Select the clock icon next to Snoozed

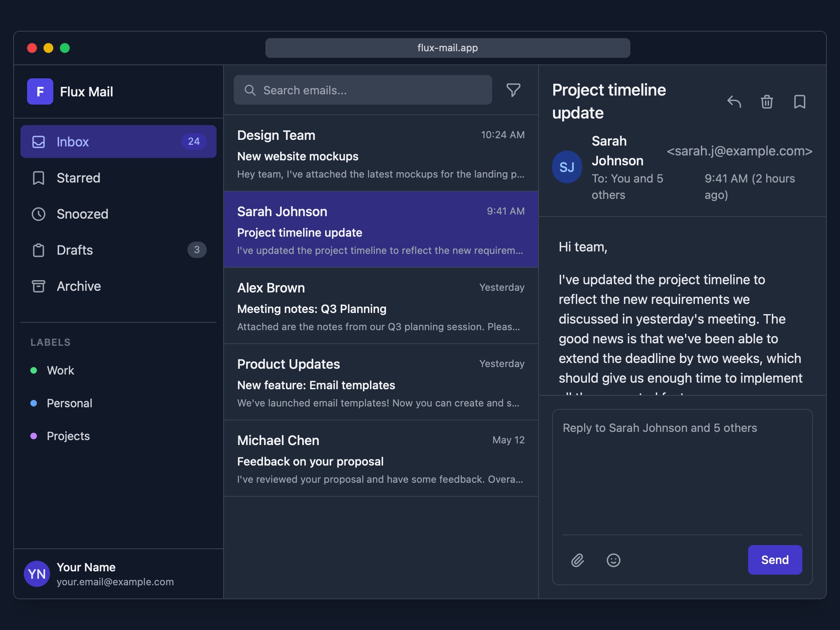38,214
